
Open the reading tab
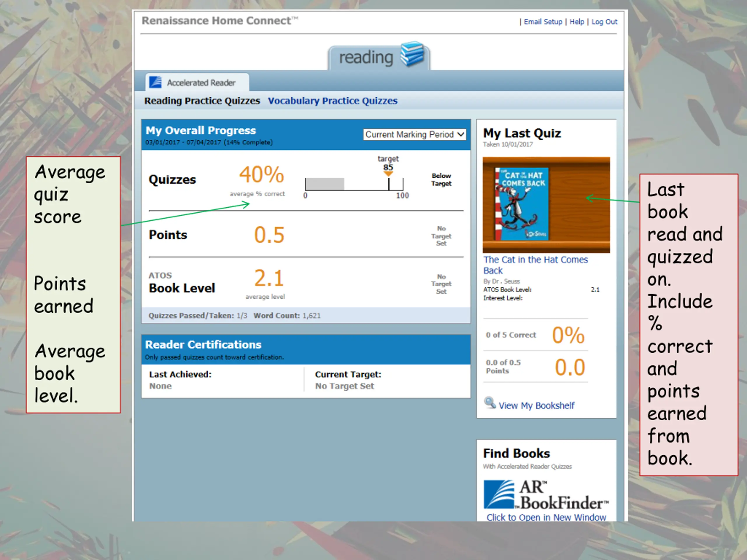[379, 57]
